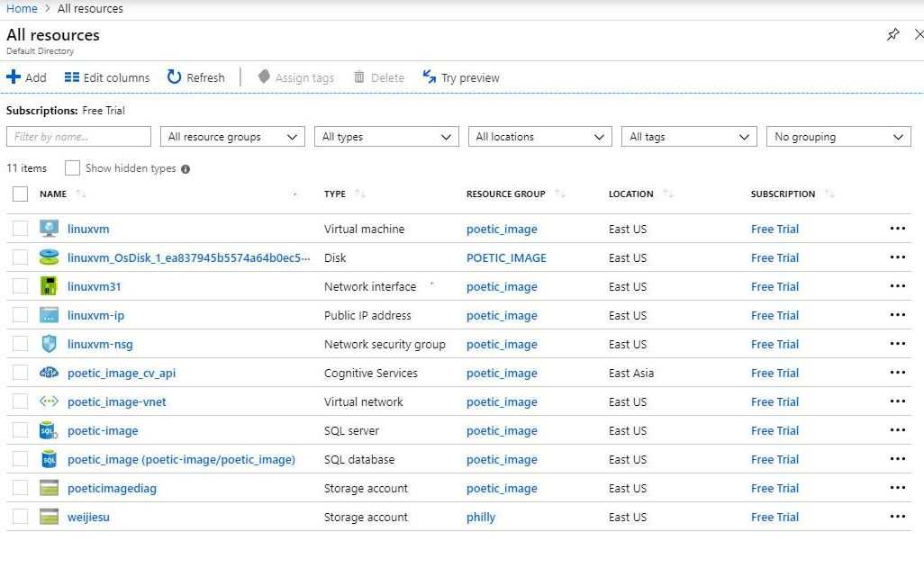Open the poetic_image_cv_api resource link
Screen dimensions: 924x577
122,374
